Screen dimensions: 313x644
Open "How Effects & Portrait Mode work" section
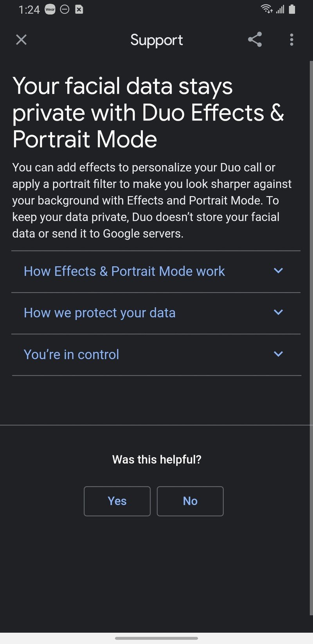click(124, 271)
